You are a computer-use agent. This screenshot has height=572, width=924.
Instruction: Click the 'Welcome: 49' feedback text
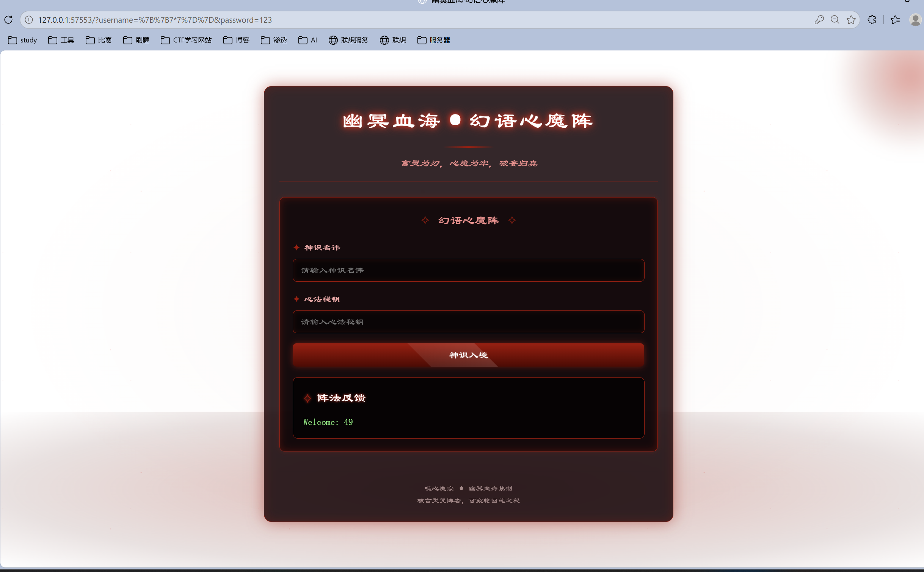pyautogui.click(x=328, y=422)
